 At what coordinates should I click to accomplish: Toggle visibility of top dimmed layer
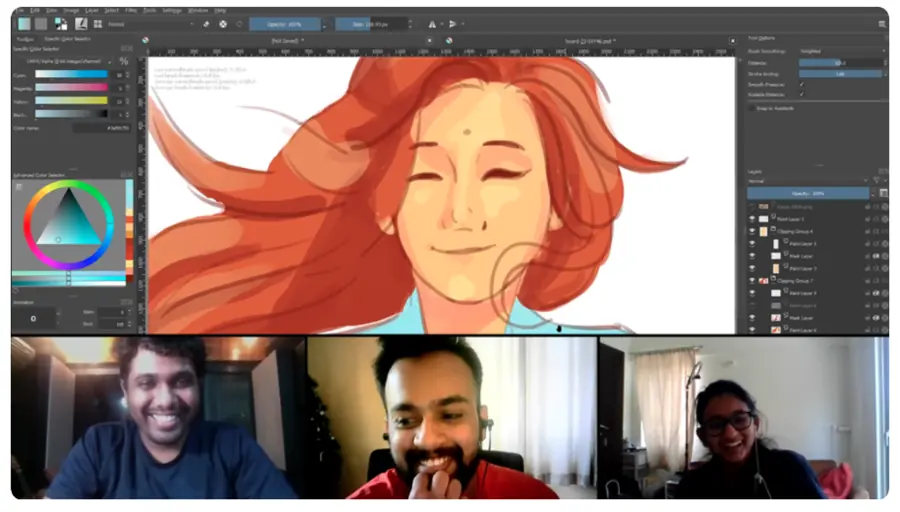coord(752,207)
